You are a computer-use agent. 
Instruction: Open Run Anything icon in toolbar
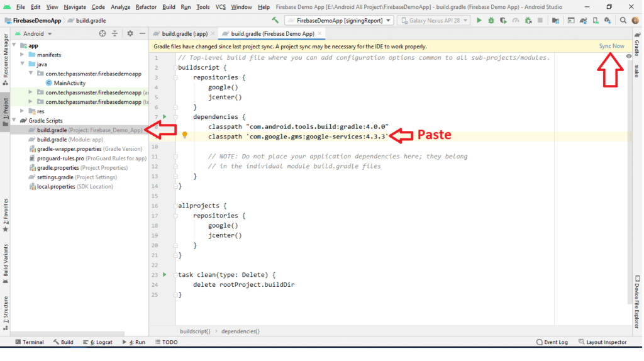(x=571, y=20)
